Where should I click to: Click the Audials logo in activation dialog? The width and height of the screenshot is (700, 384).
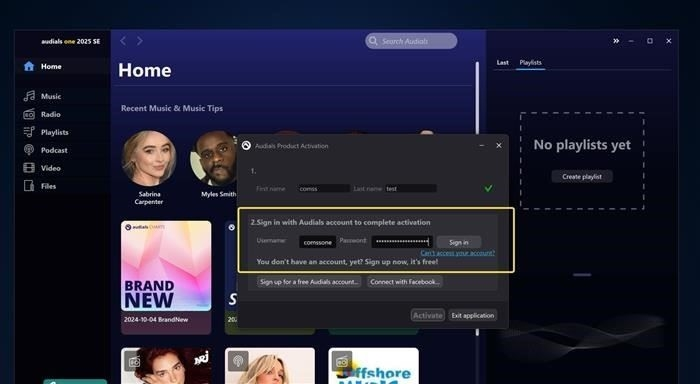[x=246, y=146]
